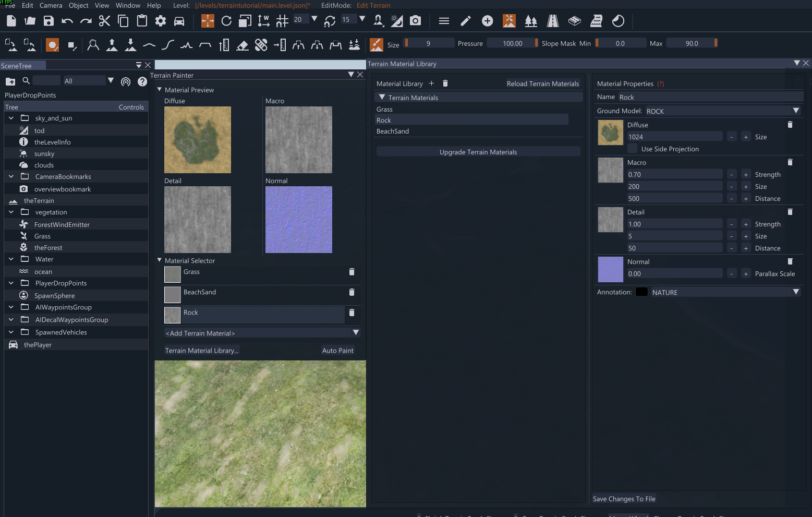Open the Edit menu
Image resolution: width=812 pixels, height=517 pixels.
point(28,5)
